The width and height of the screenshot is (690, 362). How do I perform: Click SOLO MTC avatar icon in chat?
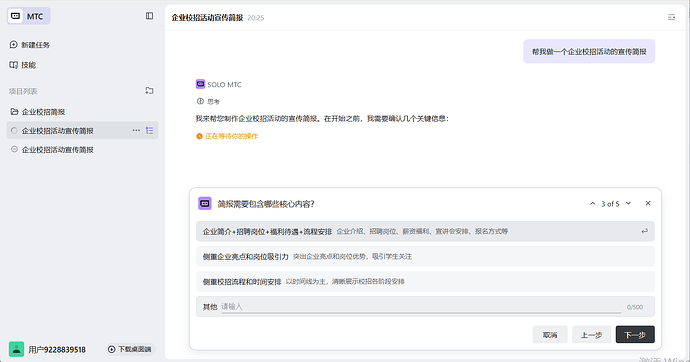[x=200, y=84]
